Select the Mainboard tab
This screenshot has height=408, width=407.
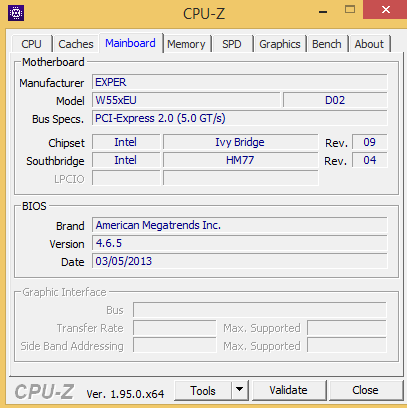[130, 43]
